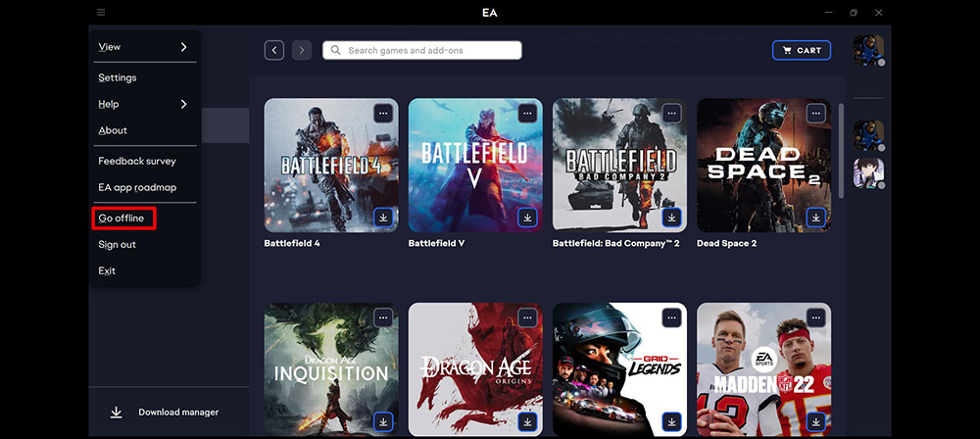Open the hamburger menu icon

coord(101,13)
